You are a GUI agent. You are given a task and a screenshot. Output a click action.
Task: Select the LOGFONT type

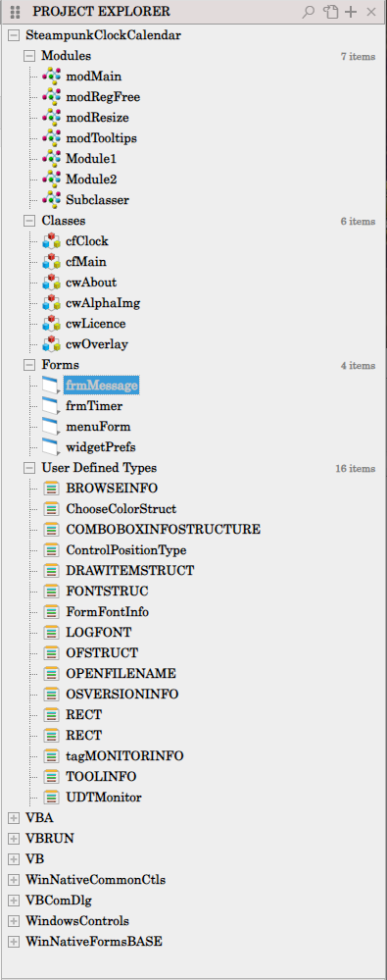(x=99, y=633)
